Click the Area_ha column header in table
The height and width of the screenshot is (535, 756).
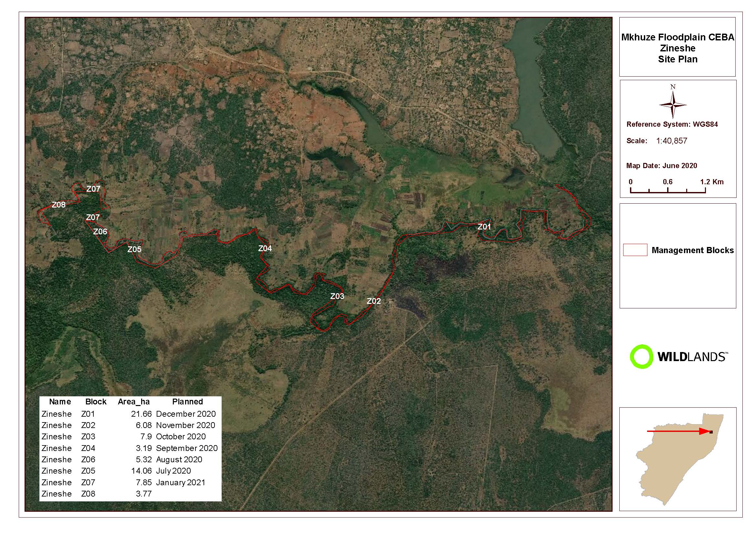click(x=134, y=401)
